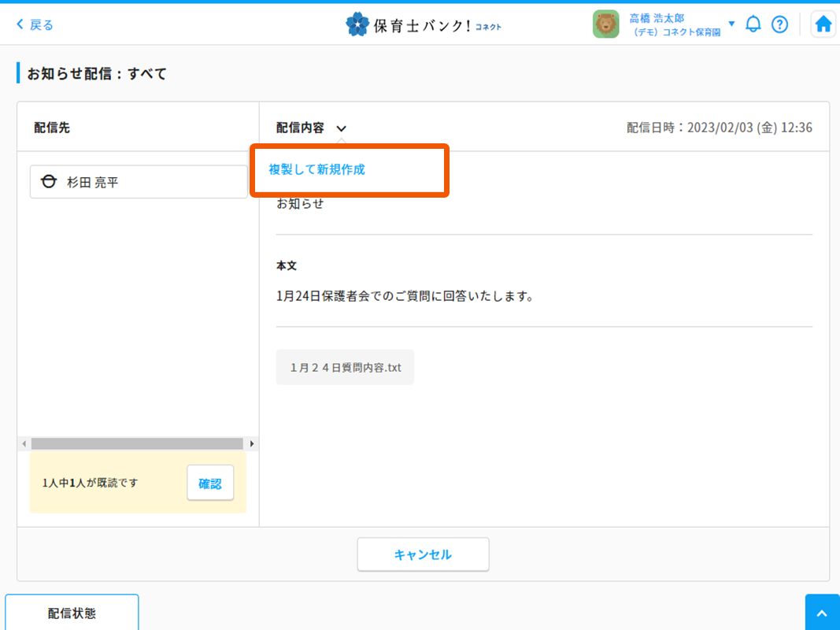Expand the user account dropdown arrow
This screenshot has height=630, width=840.
click(x=731, y=24)
